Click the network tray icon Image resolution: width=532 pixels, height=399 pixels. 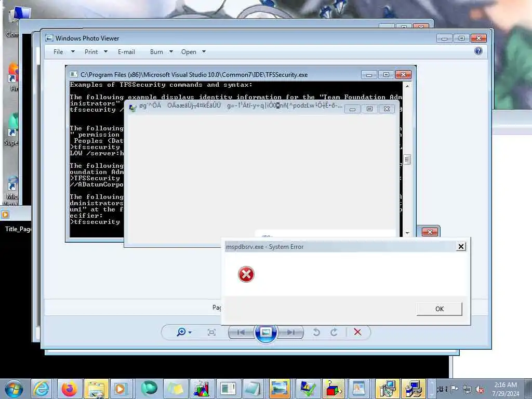click(467, 389)
